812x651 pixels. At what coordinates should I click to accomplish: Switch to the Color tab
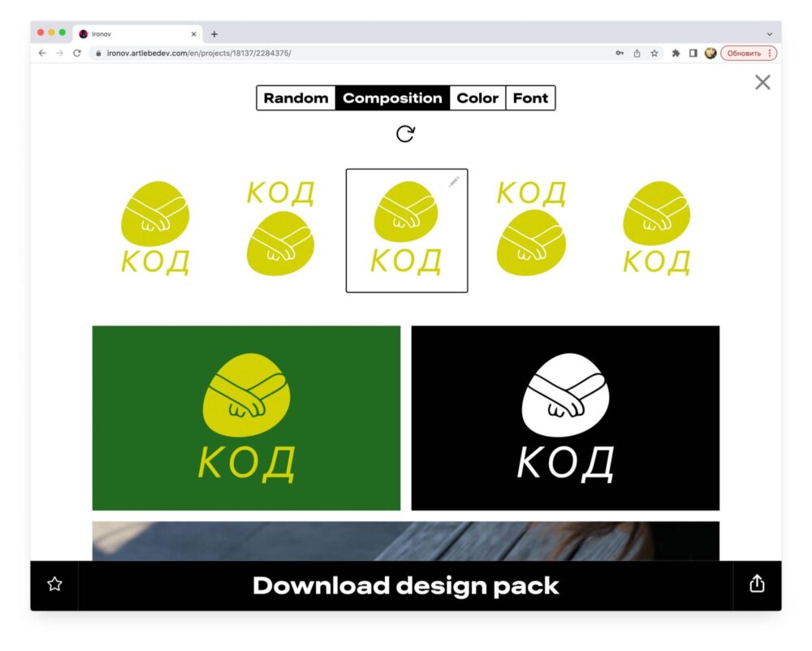click(477, 97)
